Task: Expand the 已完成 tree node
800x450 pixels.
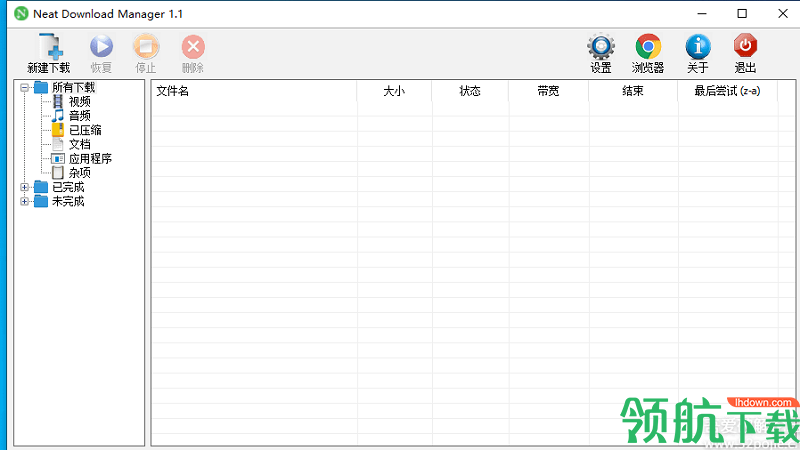Action: click(24, 187)
